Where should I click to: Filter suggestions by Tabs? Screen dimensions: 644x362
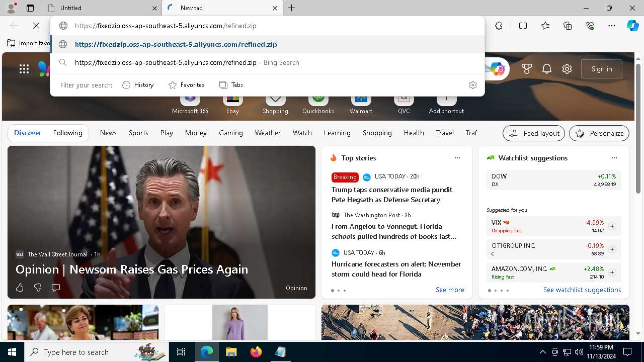pyautogui.click(x=231, y=85)
